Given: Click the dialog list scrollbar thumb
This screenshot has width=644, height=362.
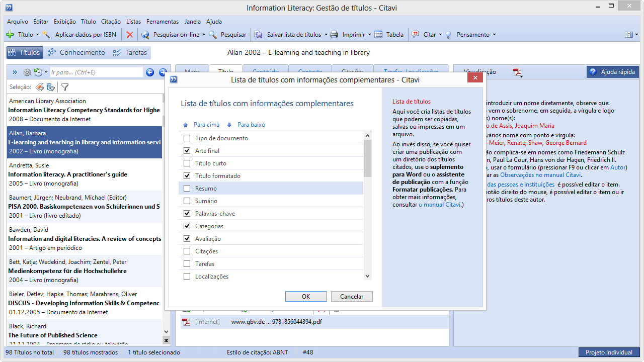Looking at the screenshot, I should point(367,158).
